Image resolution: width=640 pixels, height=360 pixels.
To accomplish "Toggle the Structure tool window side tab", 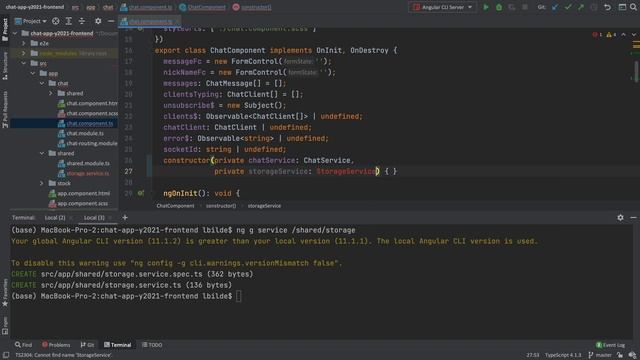I will tap(5, 65).
